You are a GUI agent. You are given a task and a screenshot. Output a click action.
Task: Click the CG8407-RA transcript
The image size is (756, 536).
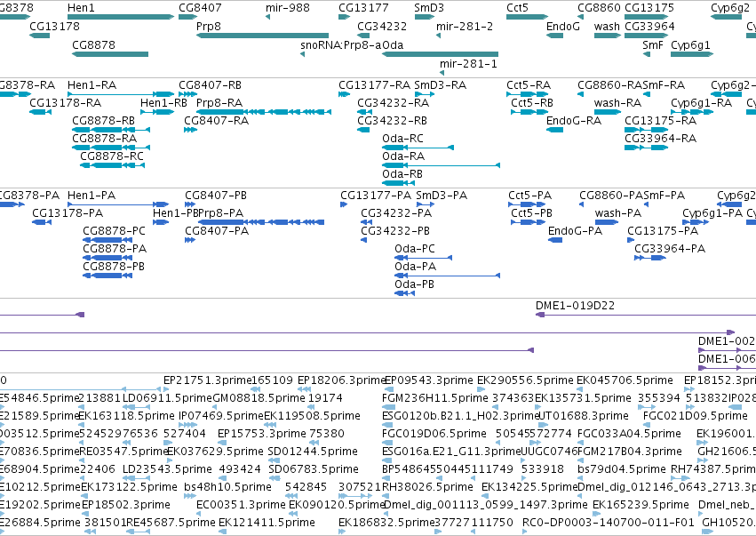tap(191, 130)
